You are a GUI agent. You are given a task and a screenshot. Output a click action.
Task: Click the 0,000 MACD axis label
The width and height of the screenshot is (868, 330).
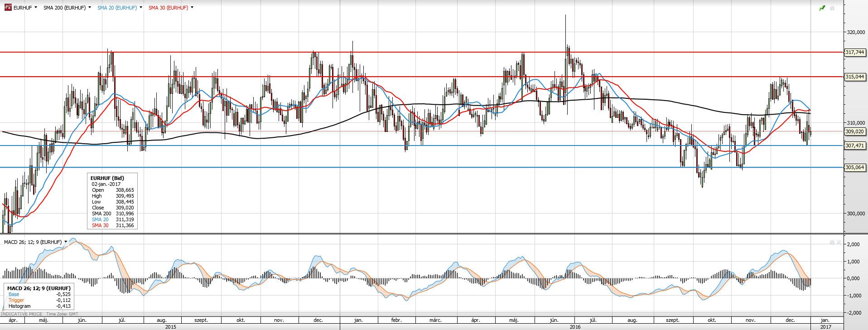click(x=853, y=278)
